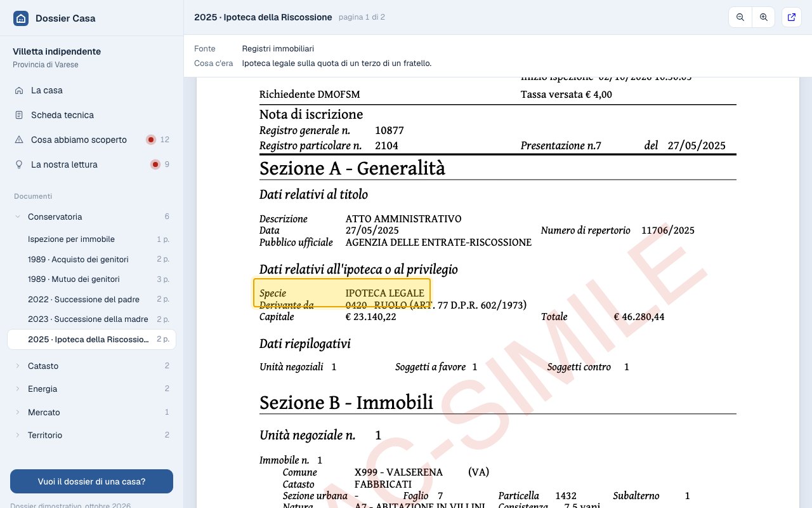Click the pagina 1 di 2 indicator
The height and width of the screenshot is (508, 812).
point(362,17)
